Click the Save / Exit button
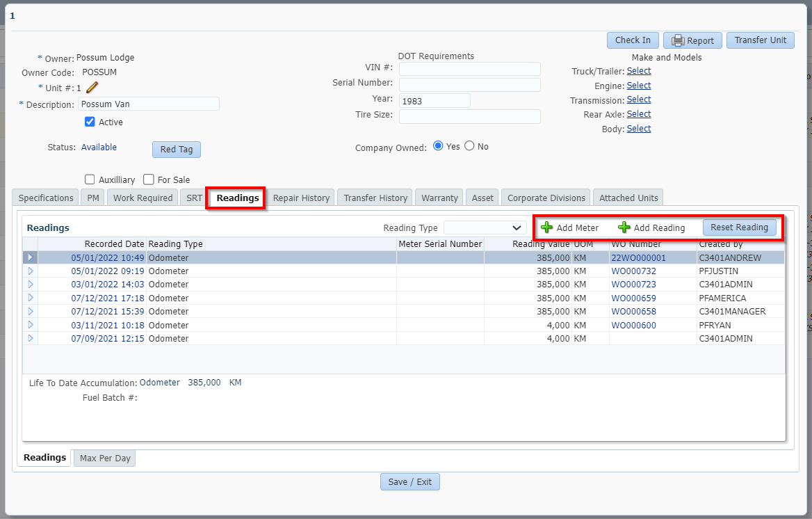 click(x=410, y=481)
